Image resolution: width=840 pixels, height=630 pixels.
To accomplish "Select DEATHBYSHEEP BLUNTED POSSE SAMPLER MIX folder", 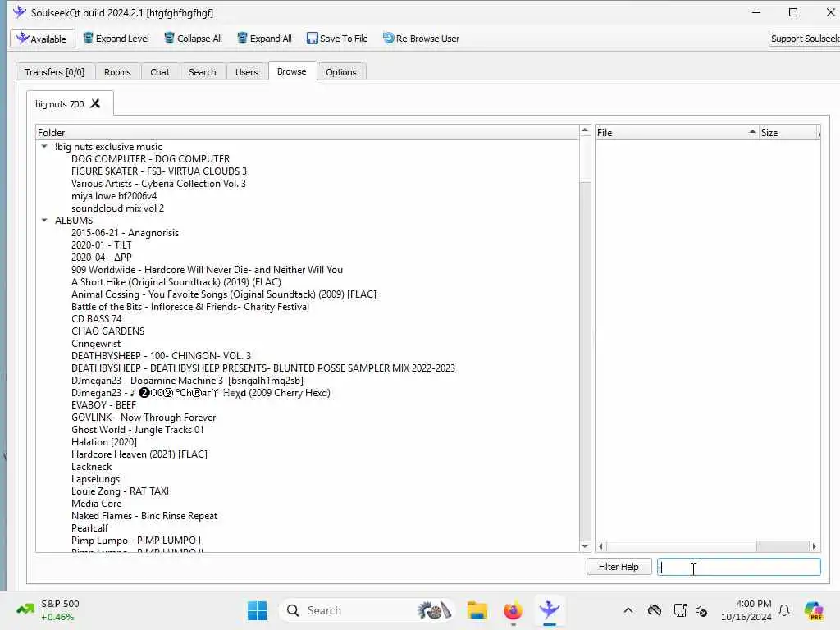I will click(x=263, y=368).
